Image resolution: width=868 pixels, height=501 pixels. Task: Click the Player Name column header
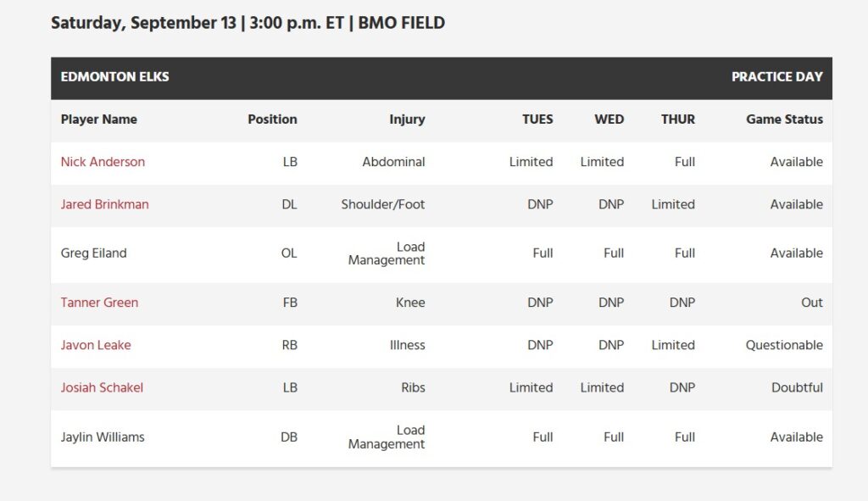[x=98, y=120]
